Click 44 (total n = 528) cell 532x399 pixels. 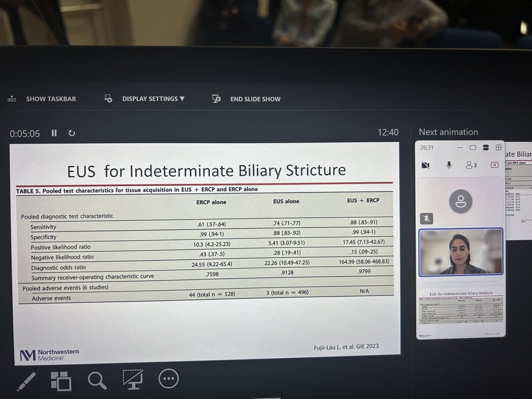click(x=211, y=295)
